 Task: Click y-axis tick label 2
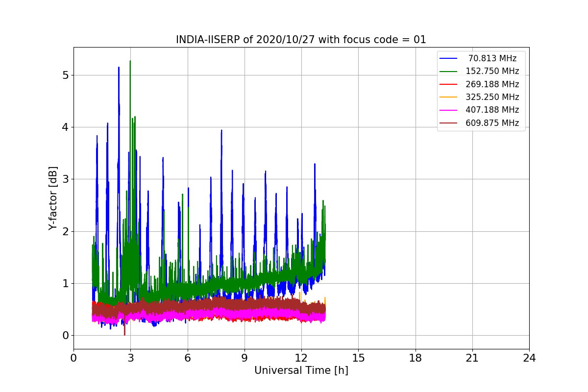[x=65, y=231]
